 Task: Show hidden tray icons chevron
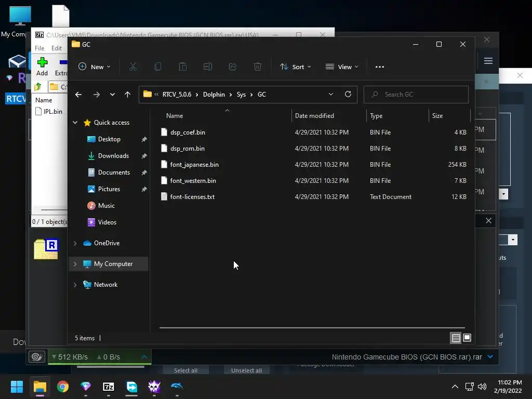[455, 387]
